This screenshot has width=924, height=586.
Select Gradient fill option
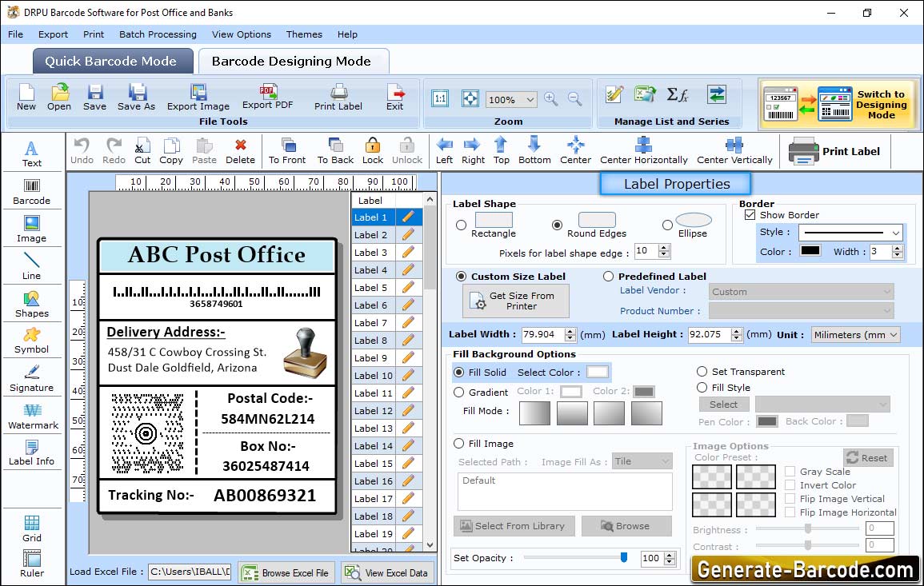tap(458, 393)
